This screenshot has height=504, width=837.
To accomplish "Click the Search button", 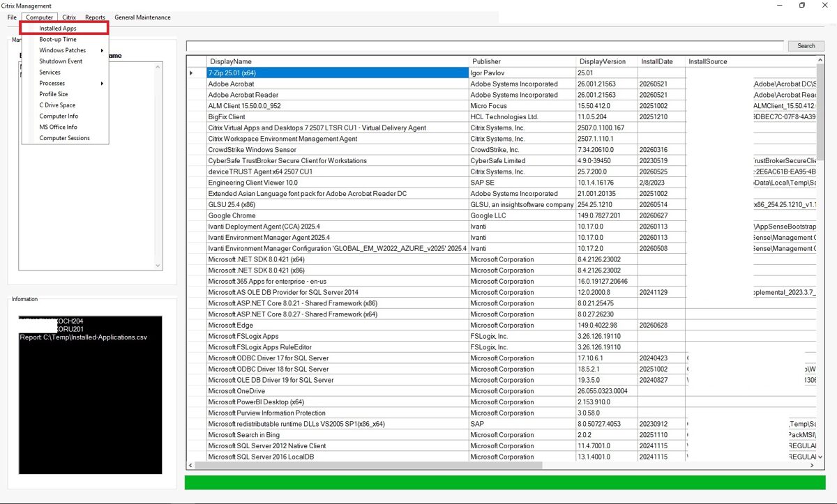I will click(x=806, y=45).
